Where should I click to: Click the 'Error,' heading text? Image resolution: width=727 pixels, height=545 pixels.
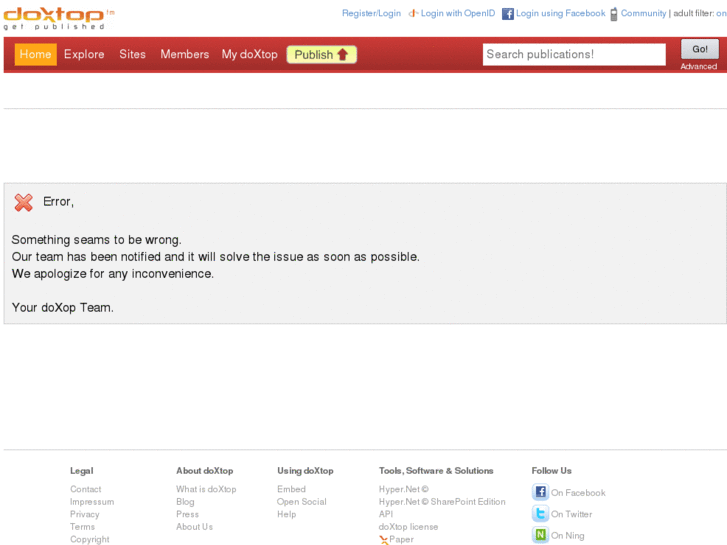click(x=58, y=201)
